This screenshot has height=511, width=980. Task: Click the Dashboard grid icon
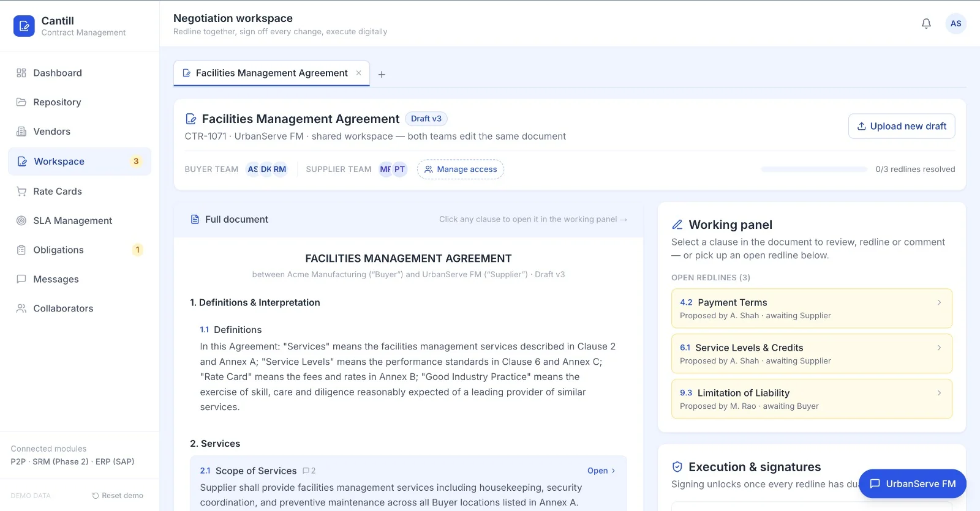tap(21, 73)
